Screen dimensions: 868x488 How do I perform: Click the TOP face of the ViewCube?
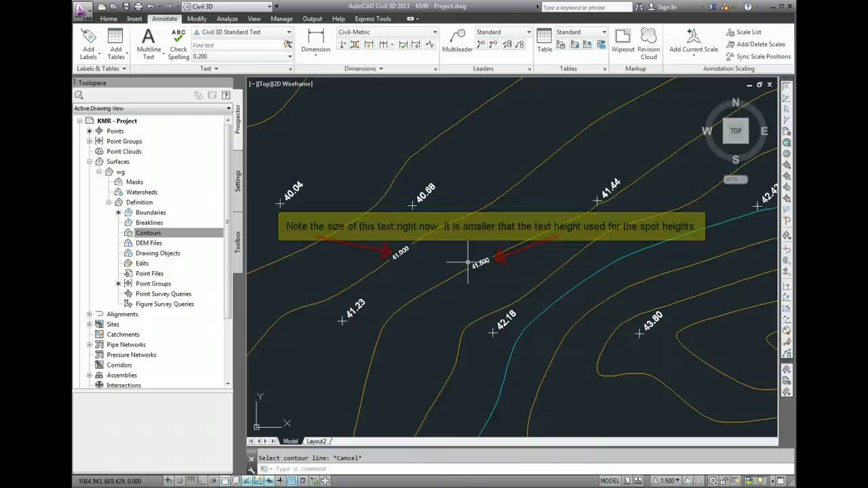736,131
